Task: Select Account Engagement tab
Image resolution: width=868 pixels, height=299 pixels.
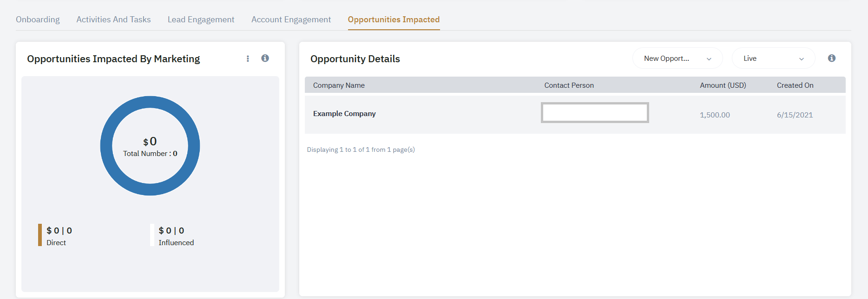Action: [291, 19]
